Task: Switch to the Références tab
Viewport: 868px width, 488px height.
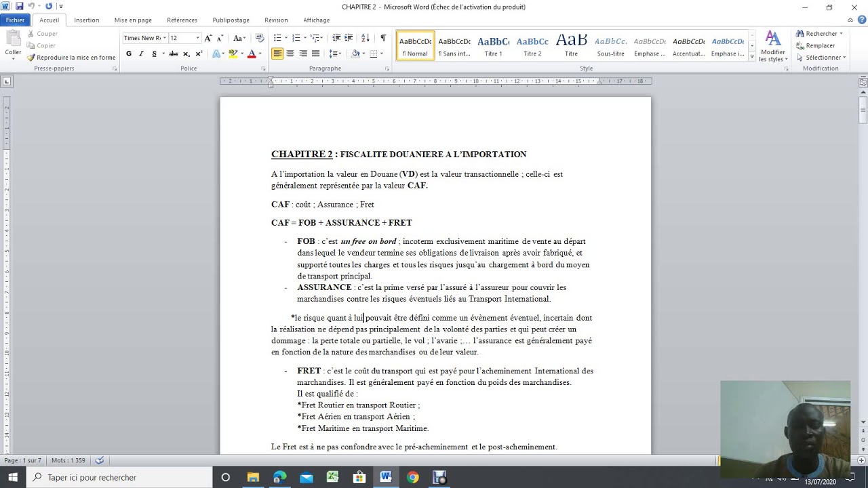Action: tap(182, 20)
